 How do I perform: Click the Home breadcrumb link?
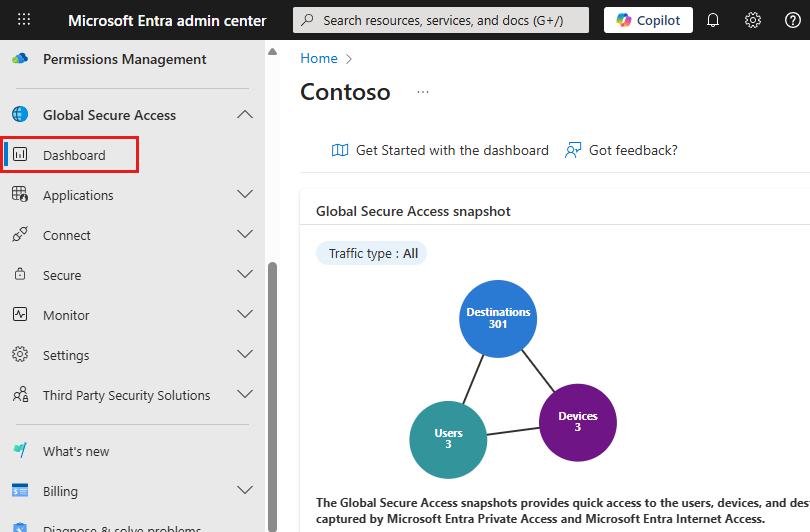pyautogui.click(x=319, y=59)
